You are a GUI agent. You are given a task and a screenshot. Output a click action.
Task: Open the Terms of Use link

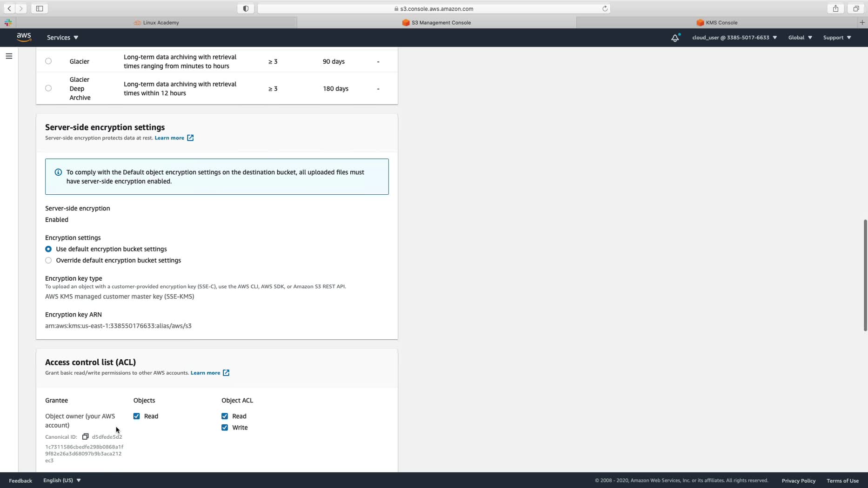(x=842, y=481)
